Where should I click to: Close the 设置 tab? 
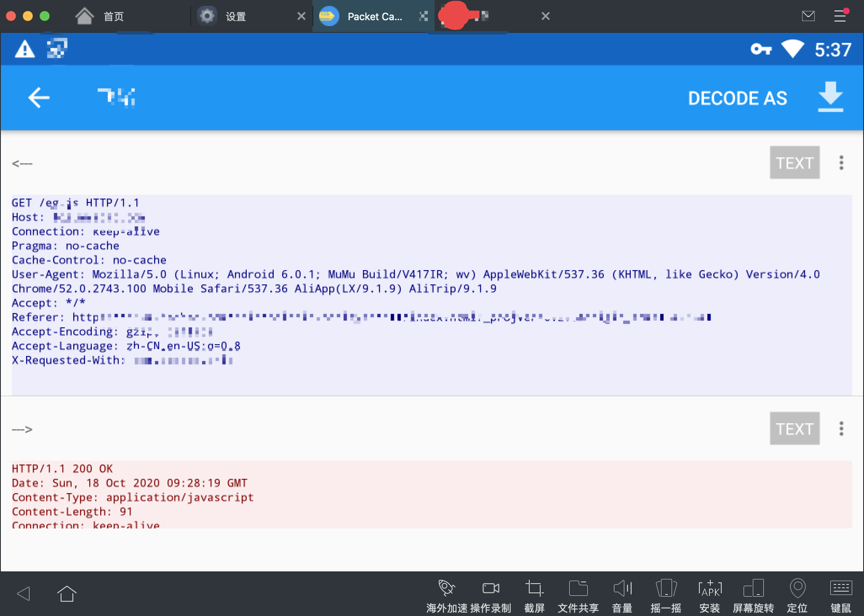coord(301,16)
